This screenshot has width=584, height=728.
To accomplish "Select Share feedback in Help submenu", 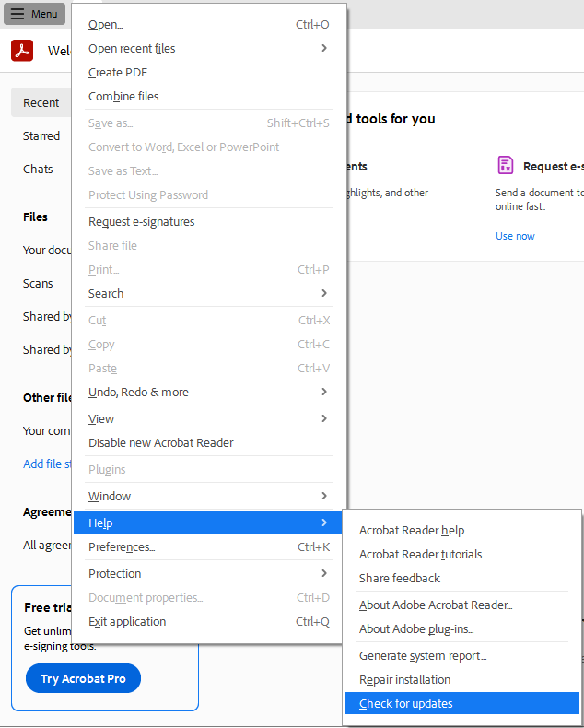I will pos(461,578).
